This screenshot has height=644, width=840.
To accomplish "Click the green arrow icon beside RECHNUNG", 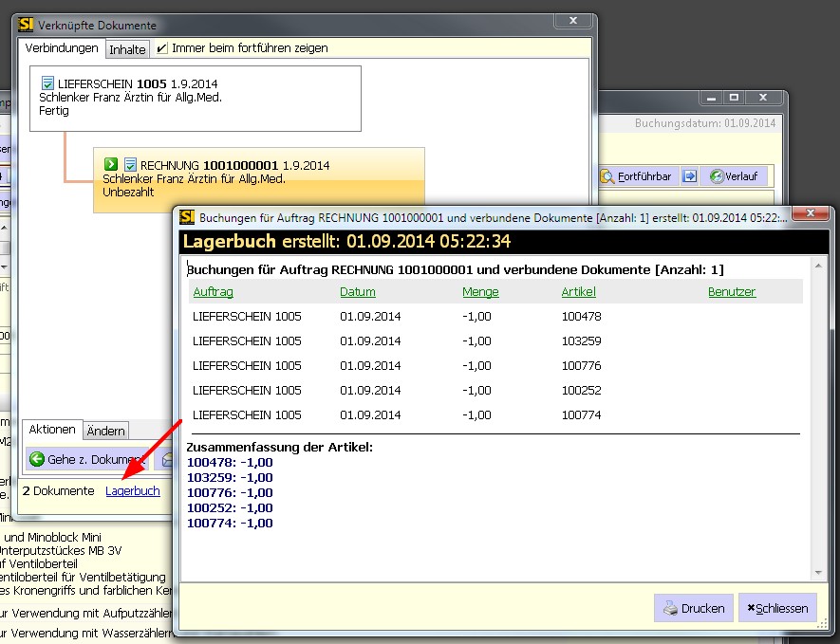I will click(x=111, y=165).
